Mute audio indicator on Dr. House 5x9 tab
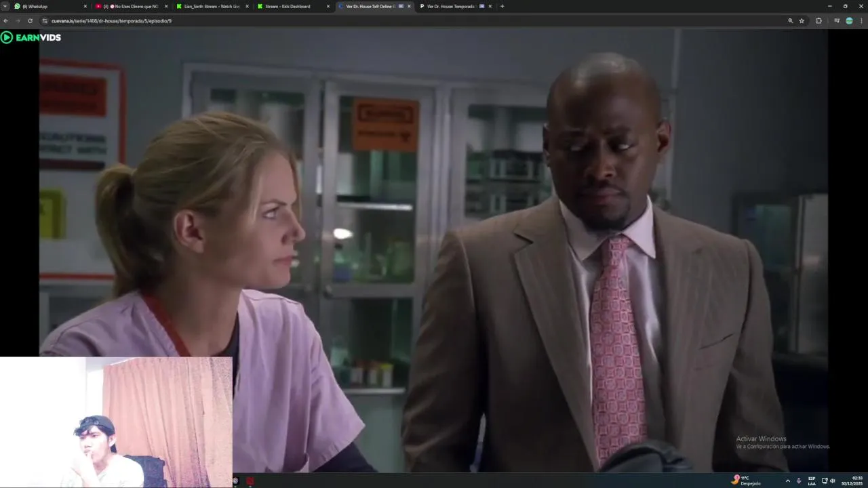This screenshot has height=488, width=868. pos(401,6)
